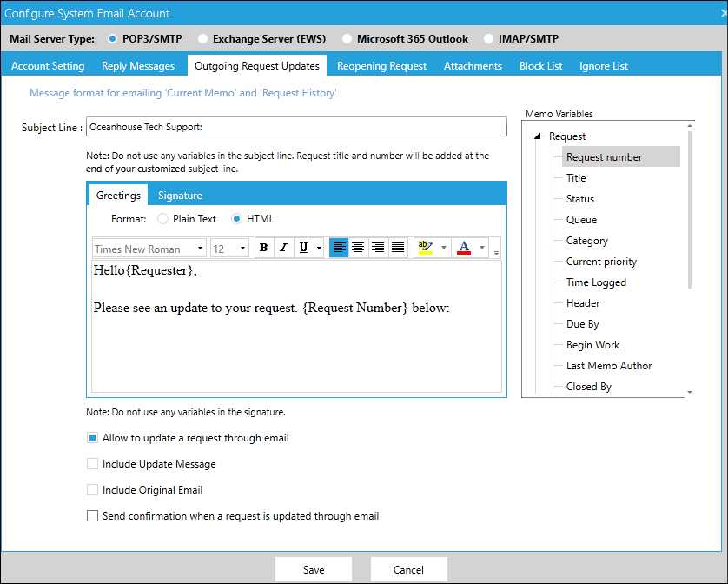Select Title memo variable
The height and width of the screenshot is (584, 728).
point(576,178)
